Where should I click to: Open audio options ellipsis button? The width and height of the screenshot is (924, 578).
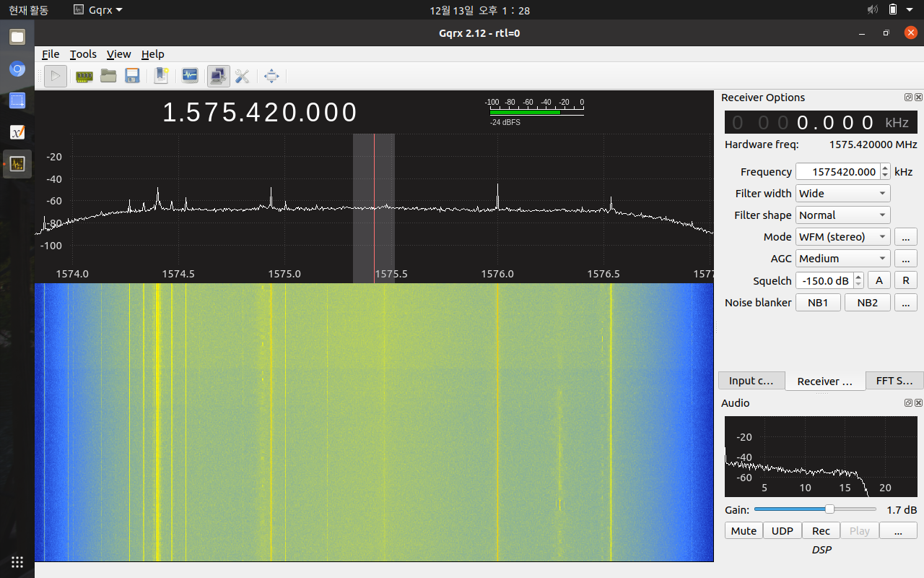898,531
